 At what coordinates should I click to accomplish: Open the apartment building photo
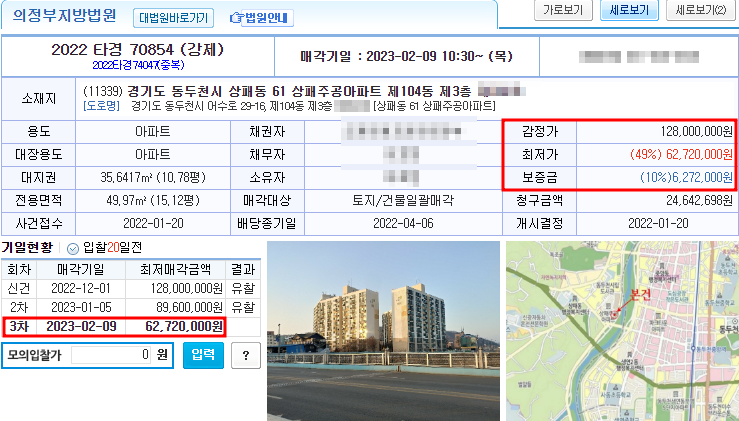point(383,331)
